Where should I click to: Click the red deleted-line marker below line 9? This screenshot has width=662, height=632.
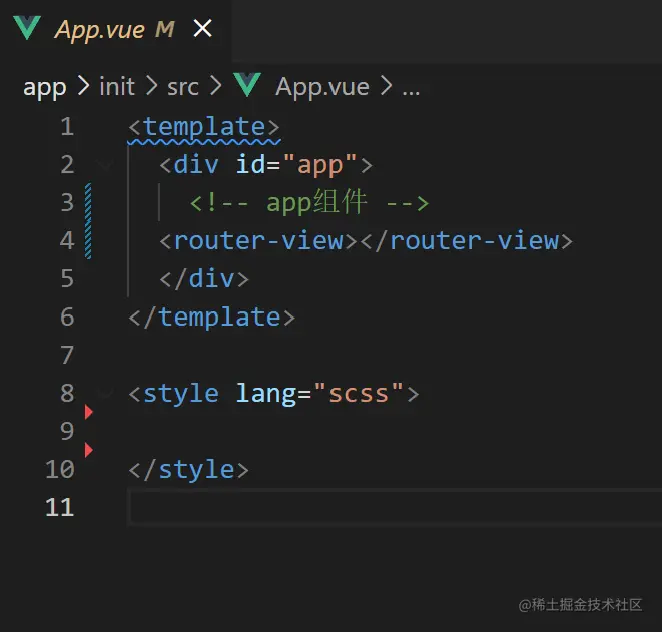pyautogui.click(x=88, y=450)
